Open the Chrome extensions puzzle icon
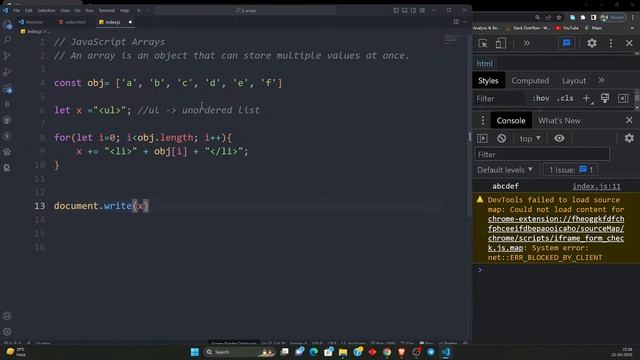The image size is (640, 360). coord(583,18)
